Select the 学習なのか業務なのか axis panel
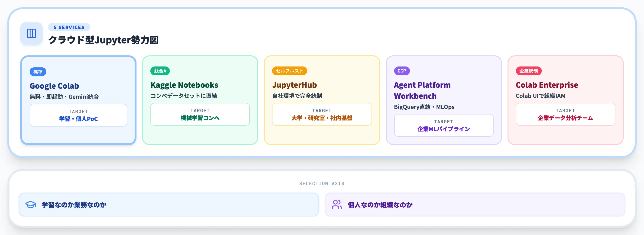644x235 pixels. (169, 205)
